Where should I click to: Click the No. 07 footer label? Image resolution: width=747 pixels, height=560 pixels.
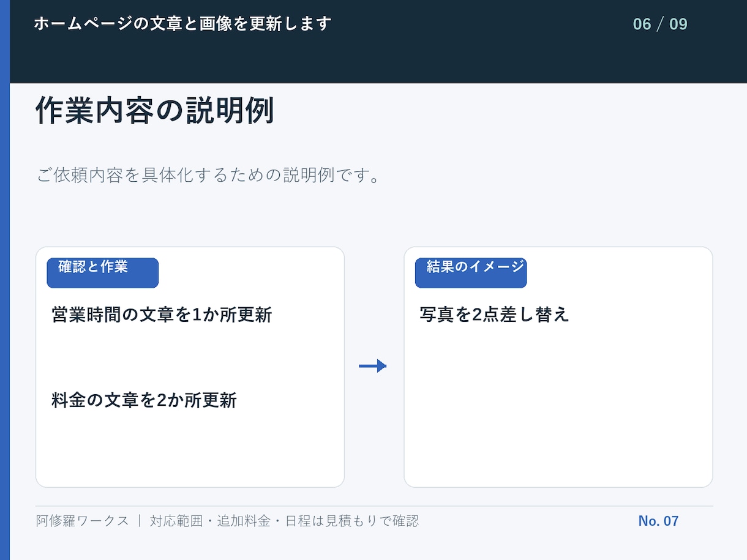[x=658, y=521]
